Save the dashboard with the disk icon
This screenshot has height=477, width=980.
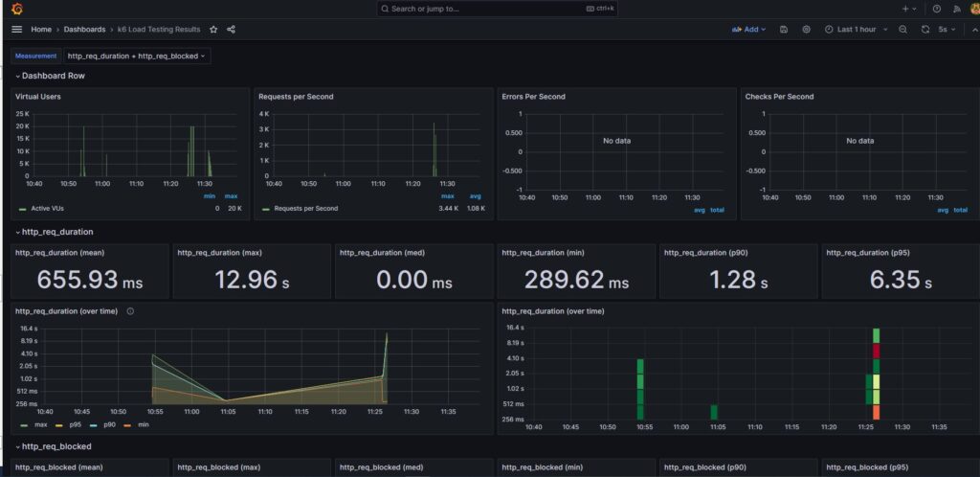(784, 30)
